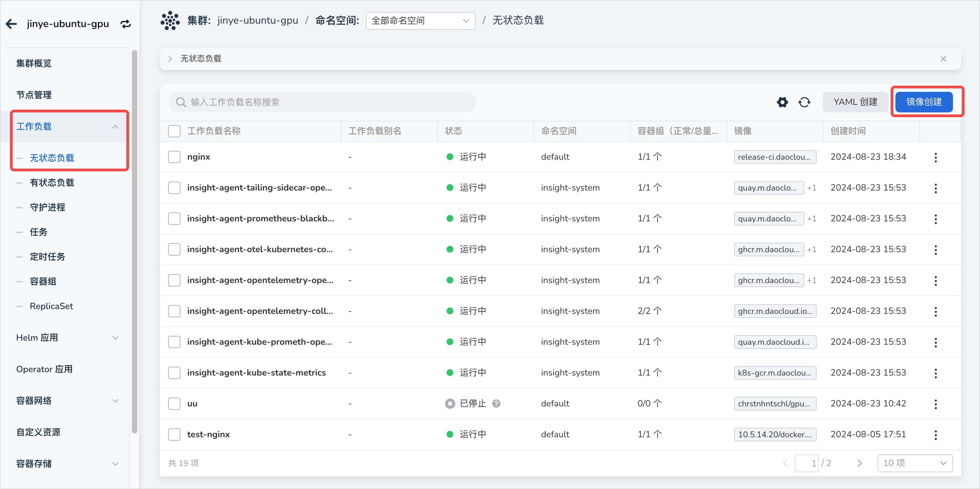Click the jinye-ubuntu-gpu cluster breadcrumb link
The width and height of the screenshot is (980, 489).
tap(257, 21)
